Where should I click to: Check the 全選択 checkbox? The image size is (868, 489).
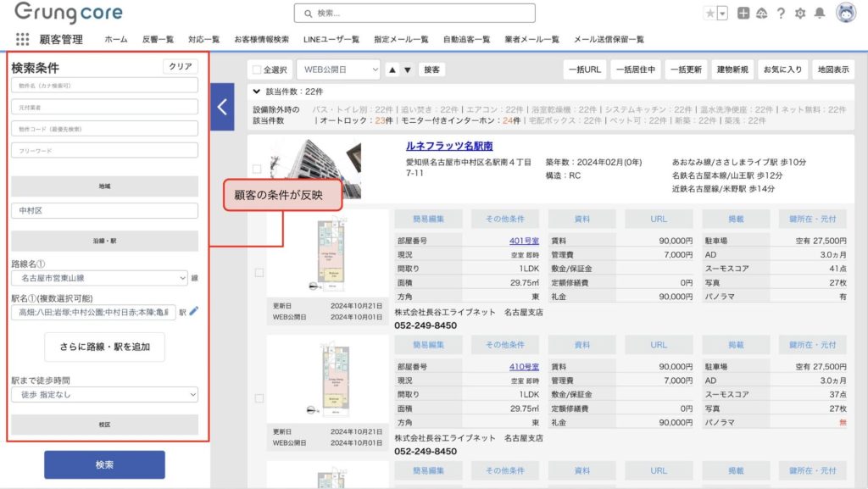[258, 69]
